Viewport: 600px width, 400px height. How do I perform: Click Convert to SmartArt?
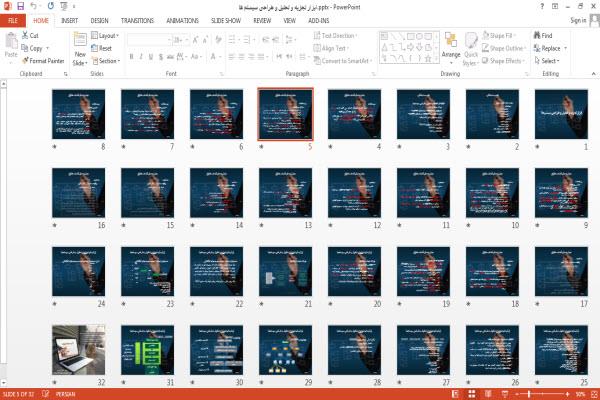[342, 61]
